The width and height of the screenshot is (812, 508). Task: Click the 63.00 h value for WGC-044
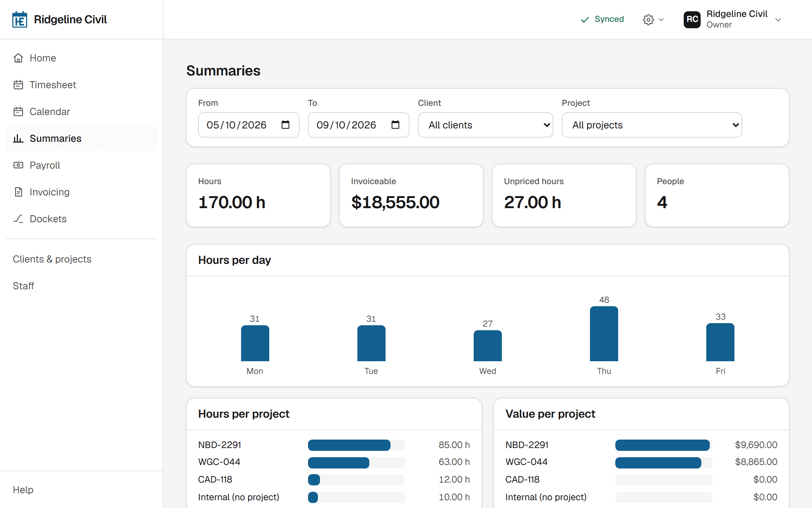coord(454,462)
